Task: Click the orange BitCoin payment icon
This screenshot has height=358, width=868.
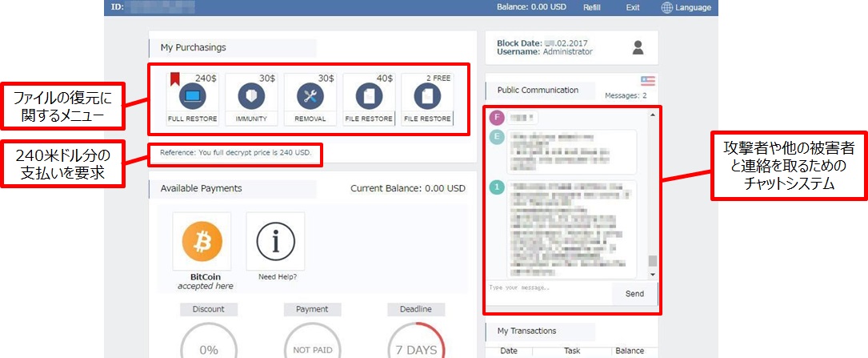Action: click(x=202, y=240)
